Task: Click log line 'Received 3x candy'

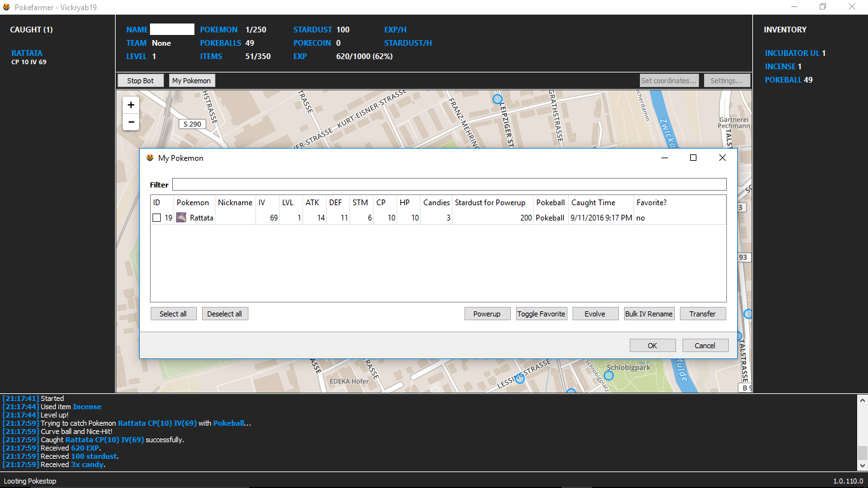Action: tap(53, 464)
